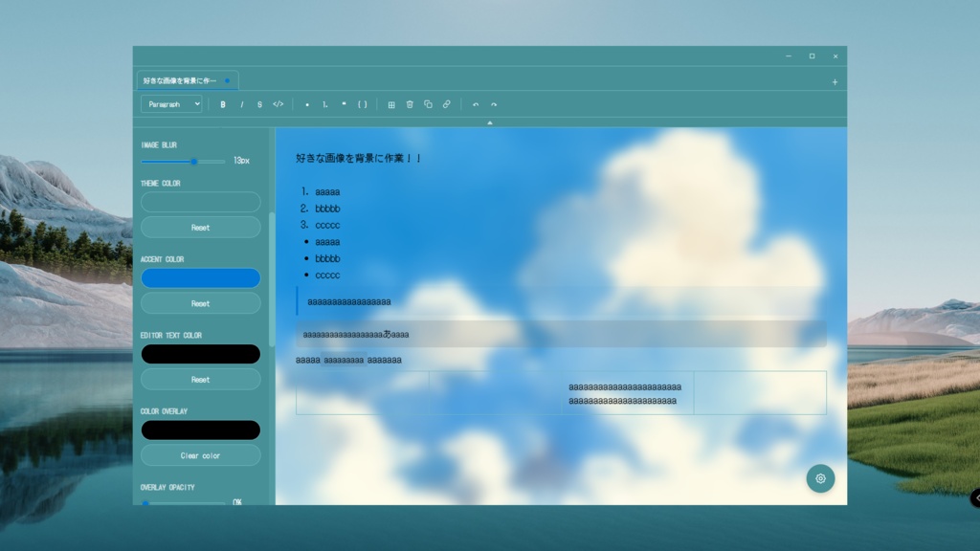This screenshot has height=551, width=980.
Task: Close the editor window
Action: click(x=835, y=56)
